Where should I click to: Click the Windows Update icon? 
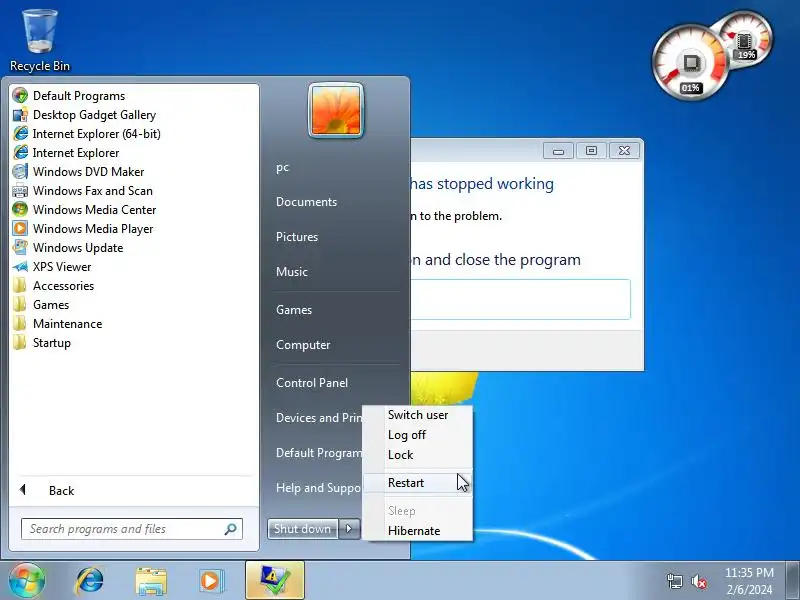pos(20,247)
